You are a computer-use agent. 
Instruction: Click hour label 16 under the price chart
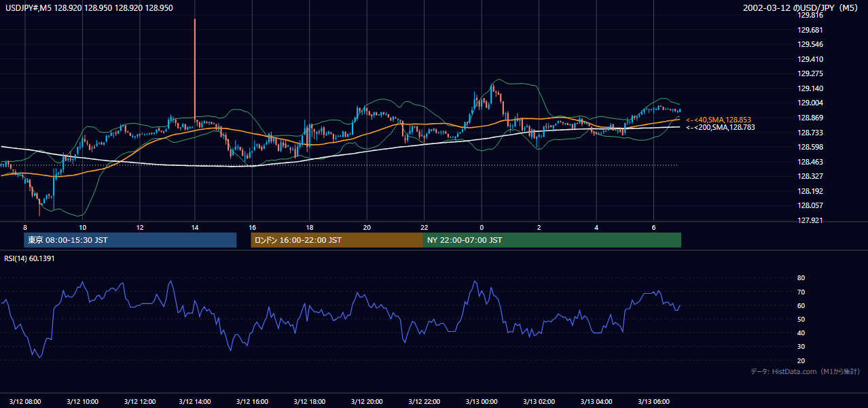click(x=253, y=227)
